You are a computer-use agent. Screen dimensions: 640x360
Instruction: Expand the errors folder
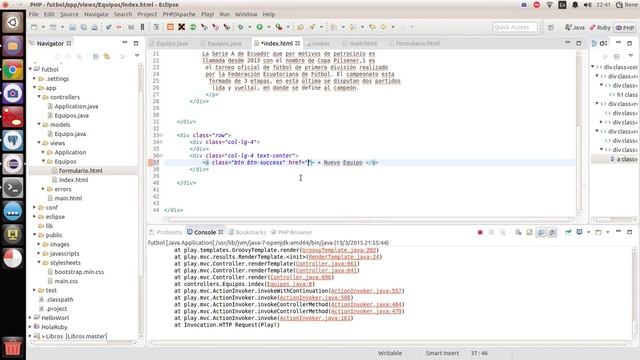pos(43,189)
